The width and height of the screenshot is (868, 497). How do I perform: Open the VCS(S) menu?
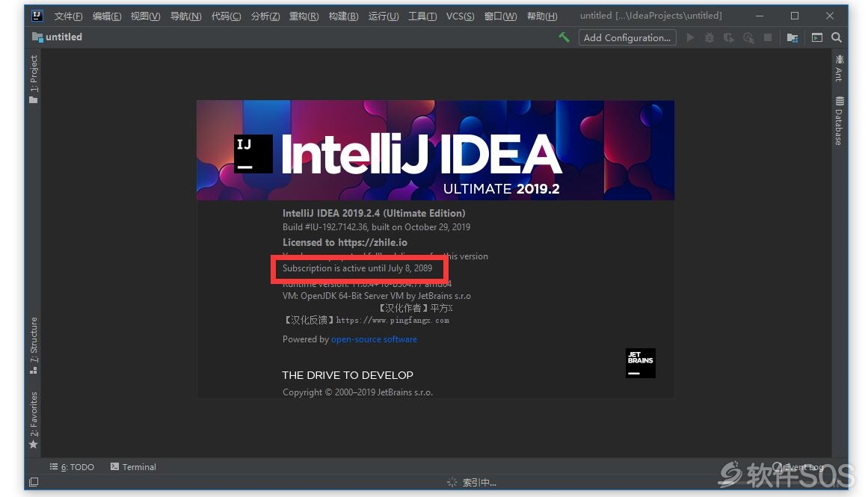[460, 16]
